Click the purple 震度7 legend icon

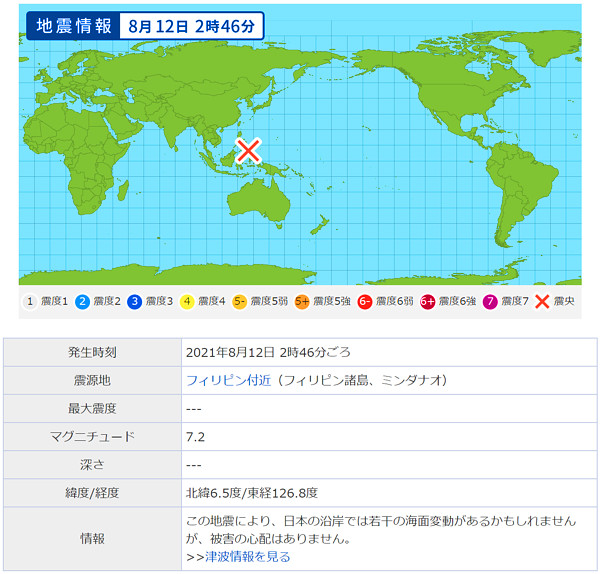click(490, 302)
